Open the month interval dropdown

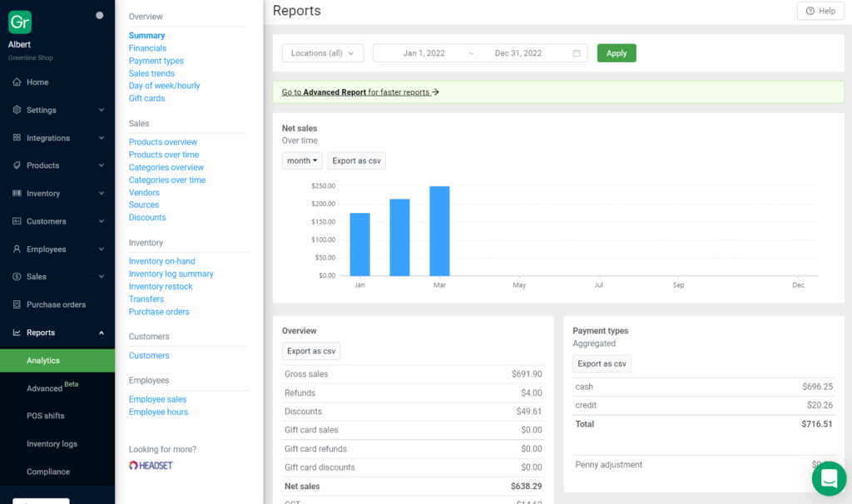[302, 161]
